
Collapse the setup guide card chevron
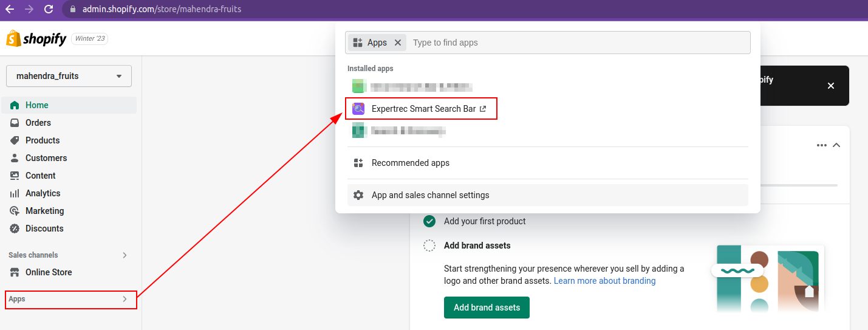[x=836, y=145]
